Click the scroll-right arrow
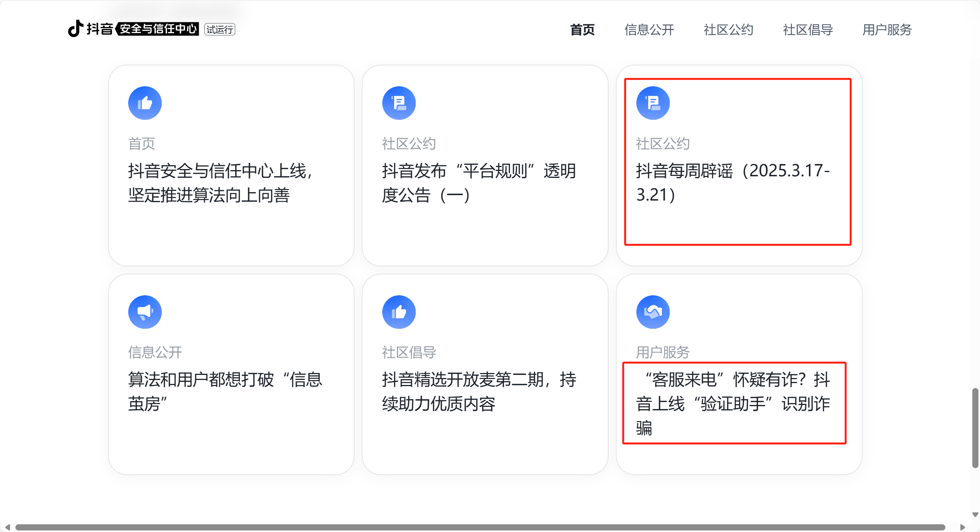 coord(962,527)
